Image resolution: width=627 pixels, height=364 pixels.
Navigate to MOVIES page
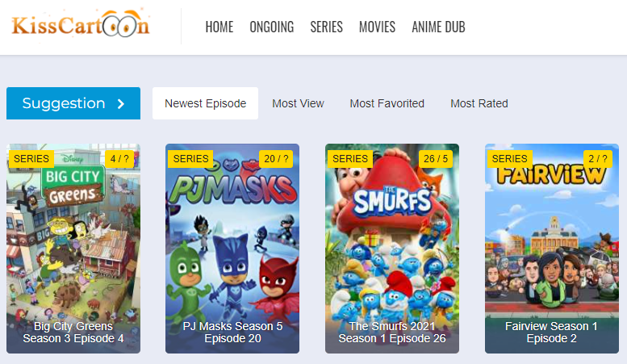(377, 27)
